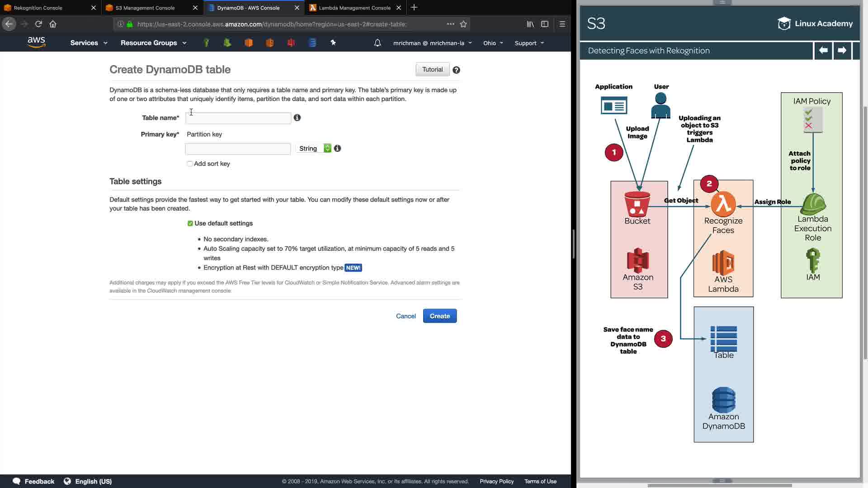The width and height of the screenshot is (868, 488).
Task: Click the pin shortcuts icon in AWS nav
Action: [x=333, y=42]
